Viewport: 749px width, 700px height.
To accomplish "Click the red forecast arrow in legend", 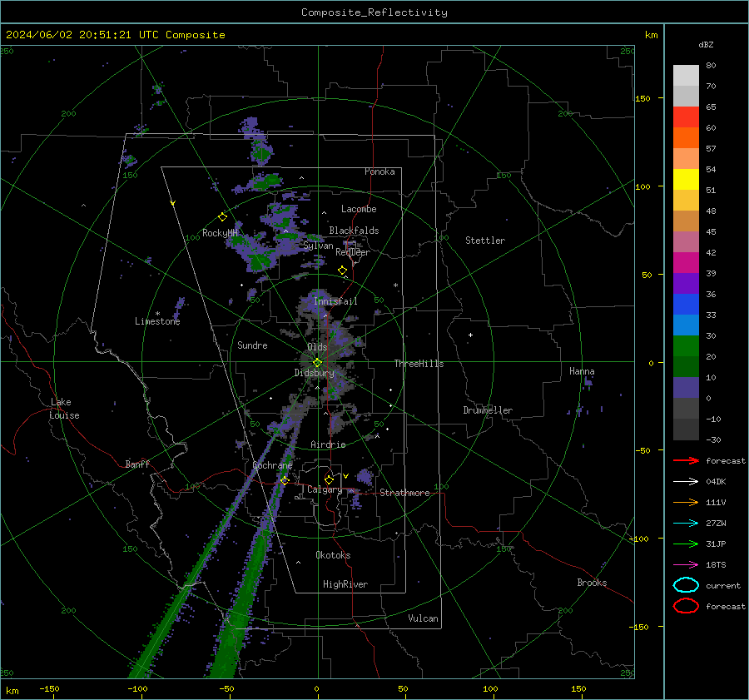I will (x=686, y=460).
